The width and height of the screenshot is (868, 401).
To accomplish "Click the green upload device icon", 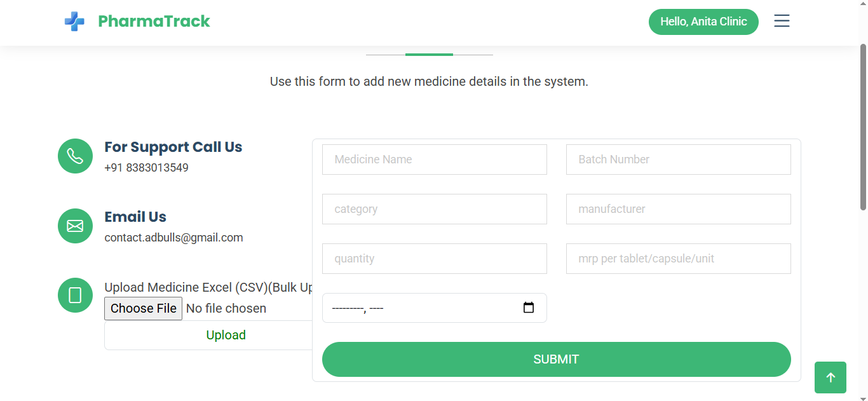I will [75, 295].
